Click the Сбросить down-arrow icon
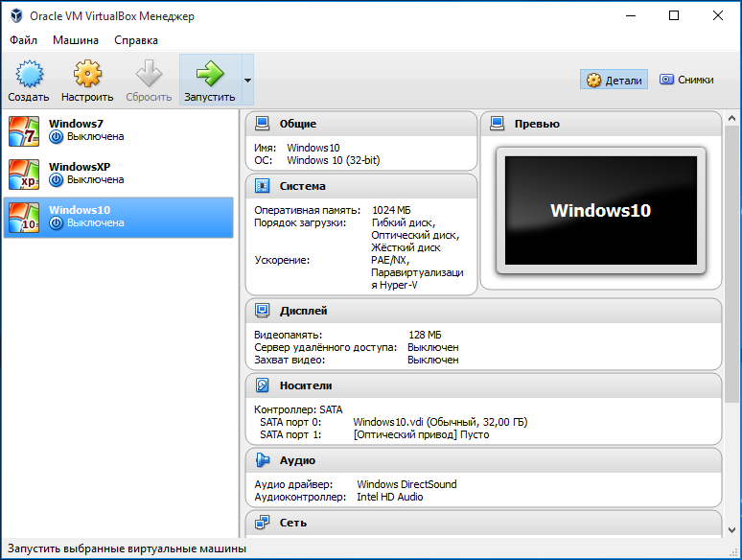The image size is (742, 560). tap(149, 74)
